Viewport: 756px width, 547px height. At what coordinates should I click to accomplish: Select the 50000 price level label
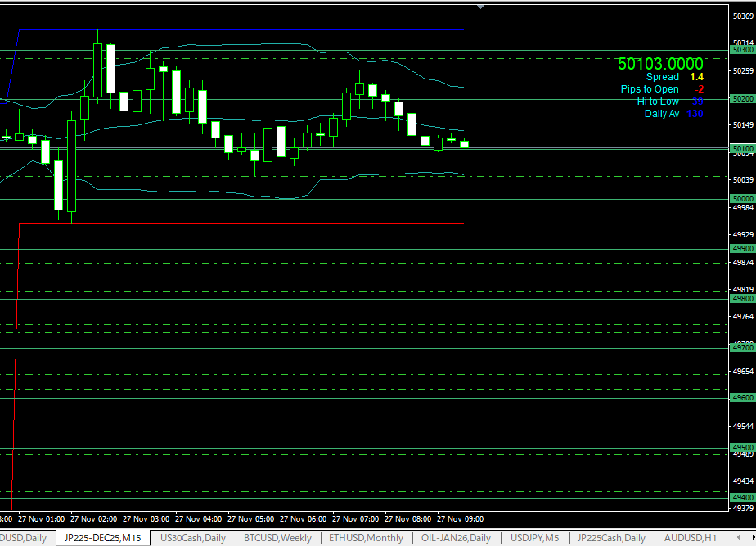[x=742, y=199]
